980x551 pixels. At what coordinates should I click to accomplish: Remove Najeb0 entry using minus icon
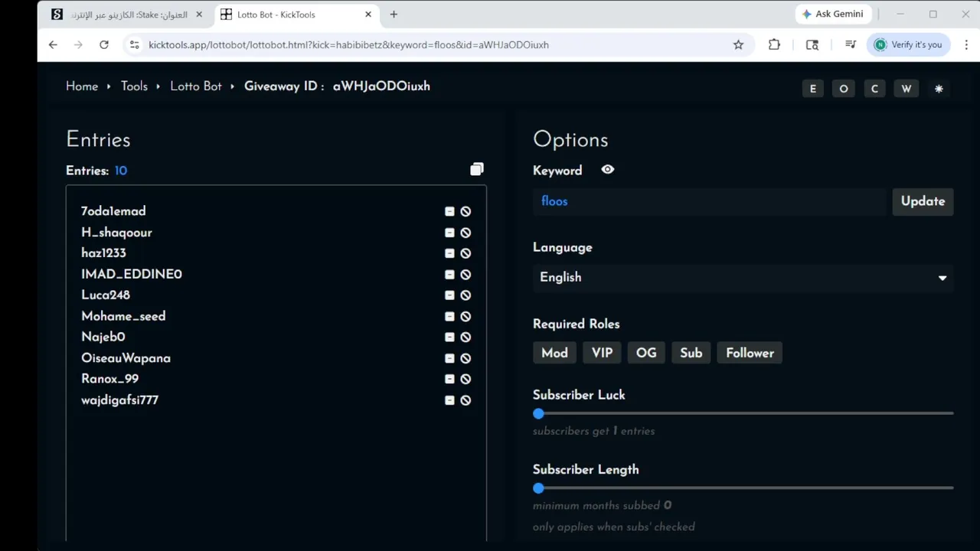point(449,337)
